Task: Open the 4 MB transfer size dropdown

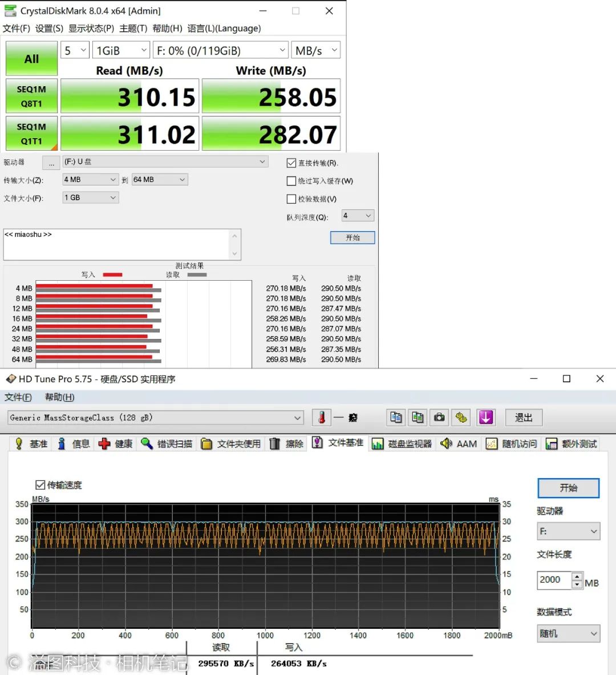Action: click(x=90, y=180)
